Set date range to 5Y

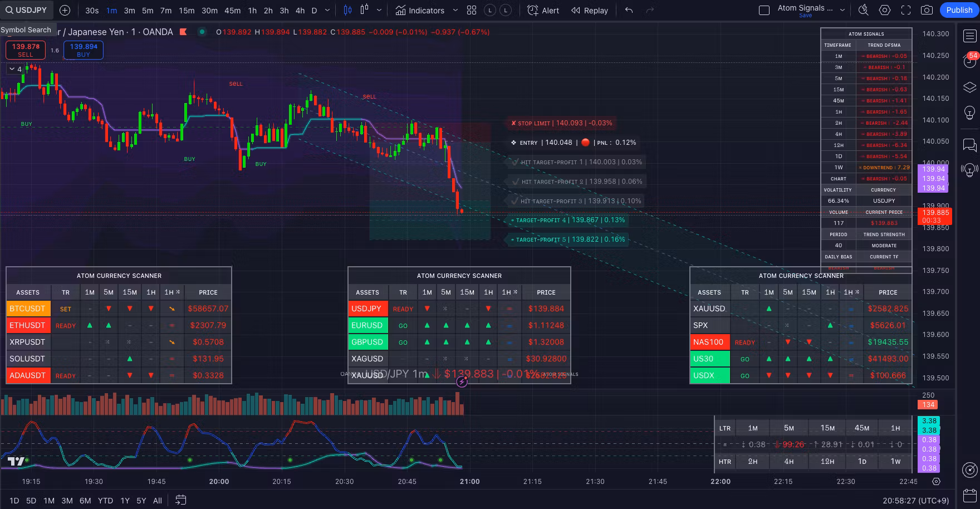tap(141, 501)
